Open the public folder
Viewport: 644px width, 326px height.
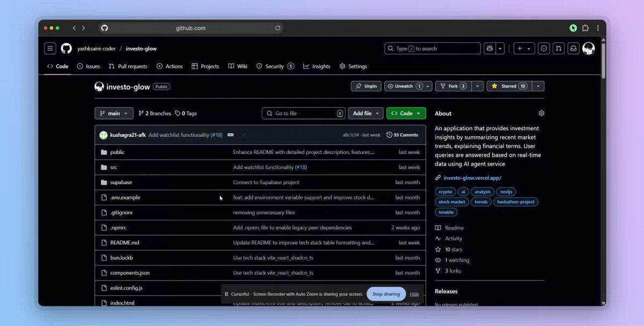[117, 152]
